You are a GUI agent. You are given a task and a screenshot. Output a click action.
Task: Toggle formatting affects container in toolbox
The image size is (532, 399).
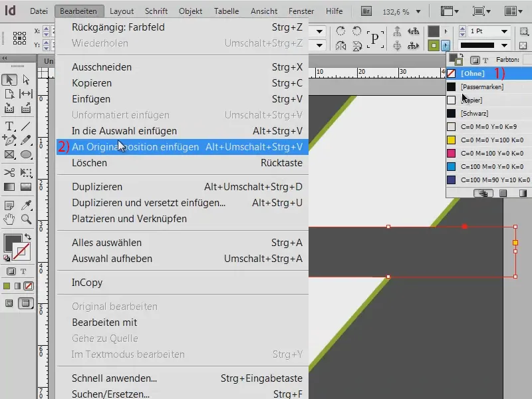11,271
